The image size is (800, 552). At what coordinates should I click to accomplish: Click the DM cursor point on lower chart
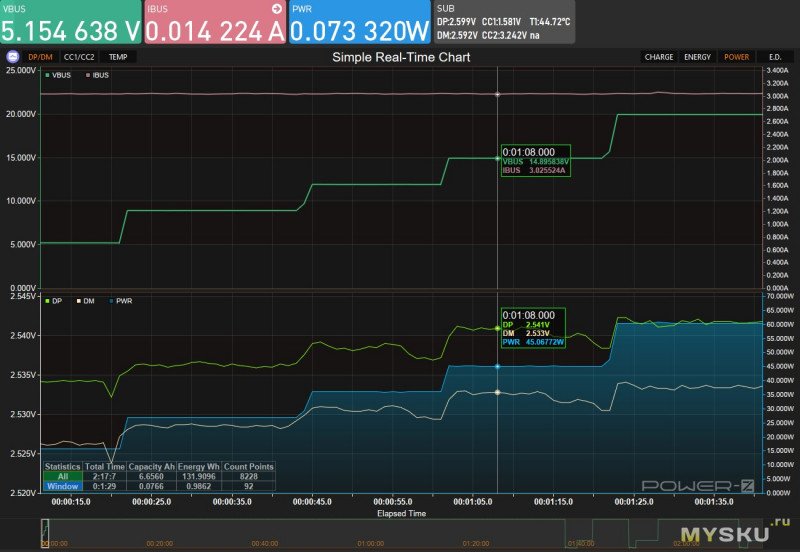[x=497, y=392]
